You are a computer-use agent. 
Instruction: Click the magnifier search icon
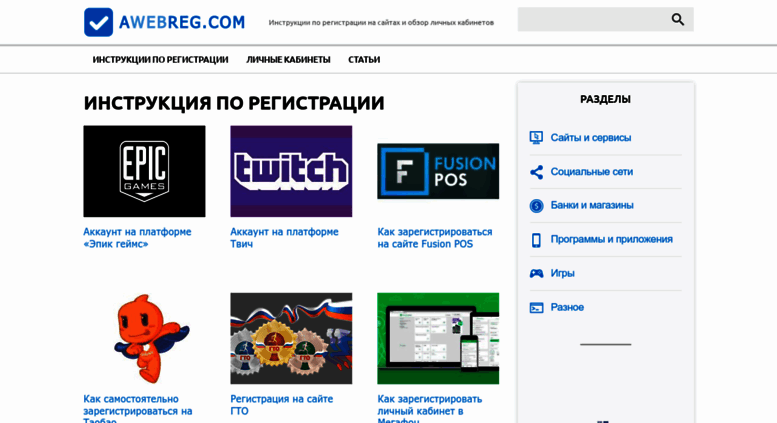677,19
